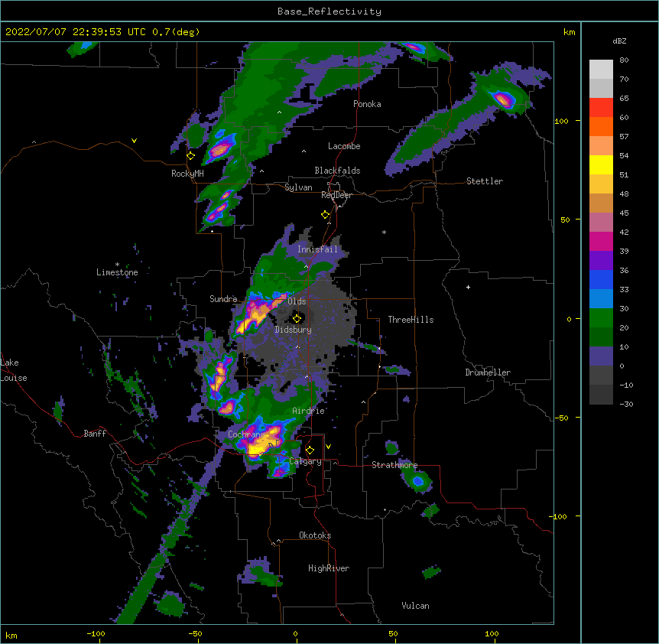Click the yellow diamond marker above Calgary
The height and width of the screenshot is (644, 659).
[x=310, y=450]
